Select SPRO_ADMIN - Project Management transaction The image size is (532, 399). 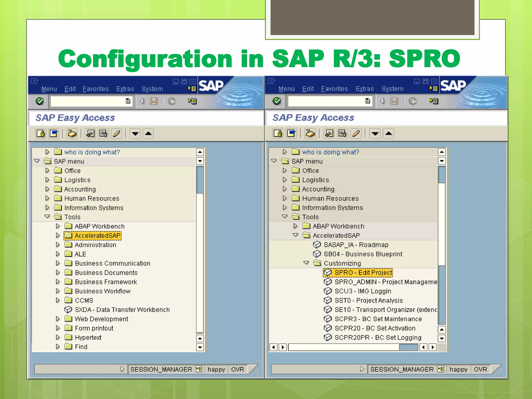pos(381,282)
